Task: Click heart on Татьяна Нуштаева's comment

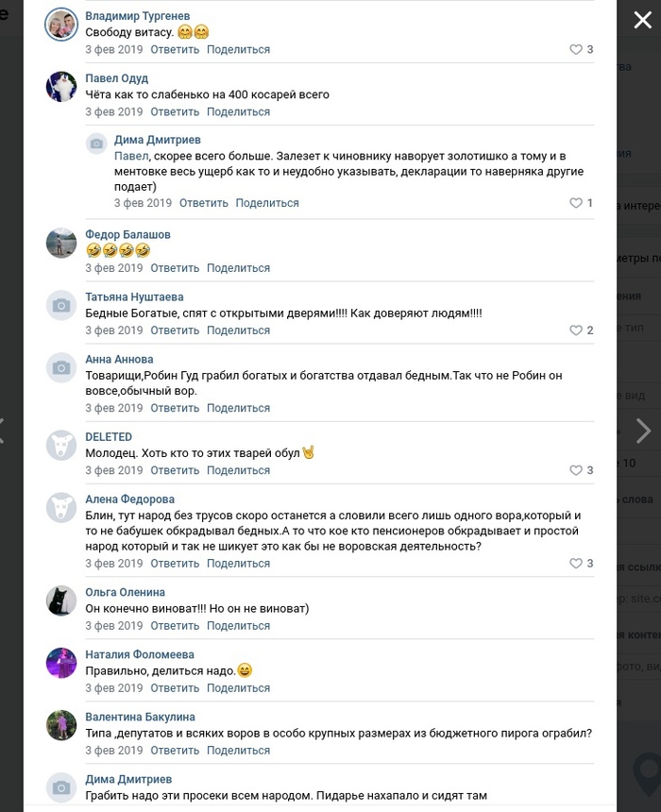Action: coord(575,330)
